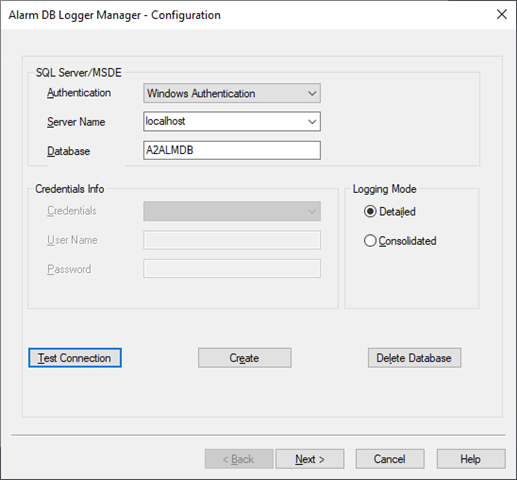
Task: Expand the Server Name dropdown arrow
Action: 312,122
